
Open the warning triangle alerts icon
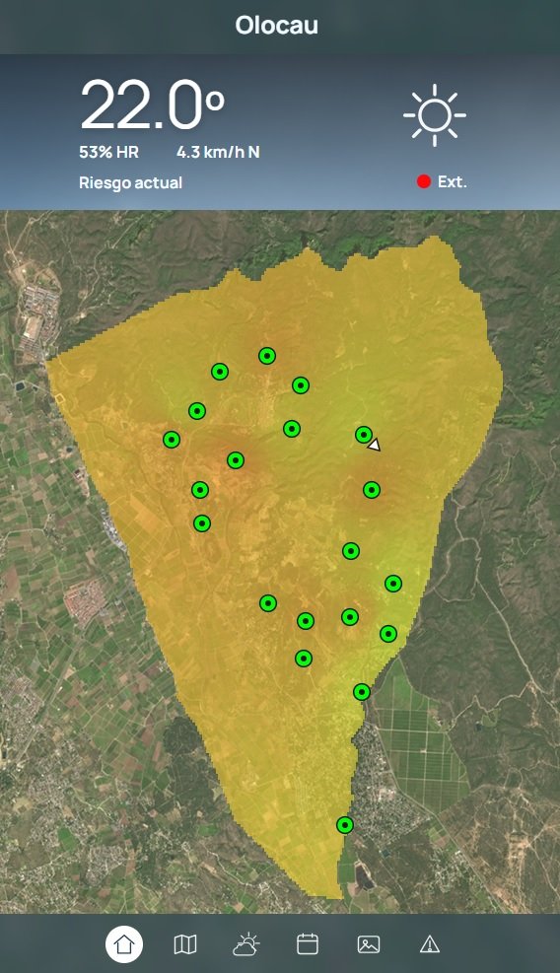430,944
